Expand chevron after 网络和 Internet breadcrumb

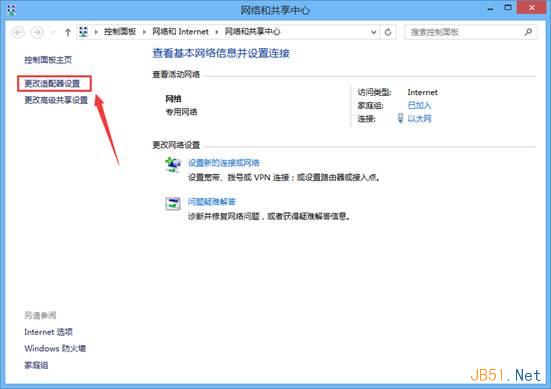216,32
